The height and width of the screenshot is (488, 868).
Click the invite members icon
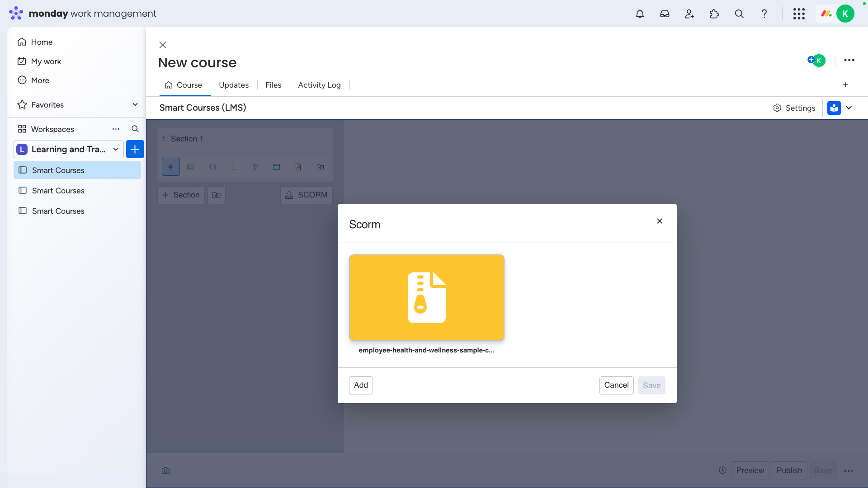click(x=689, y=14)
